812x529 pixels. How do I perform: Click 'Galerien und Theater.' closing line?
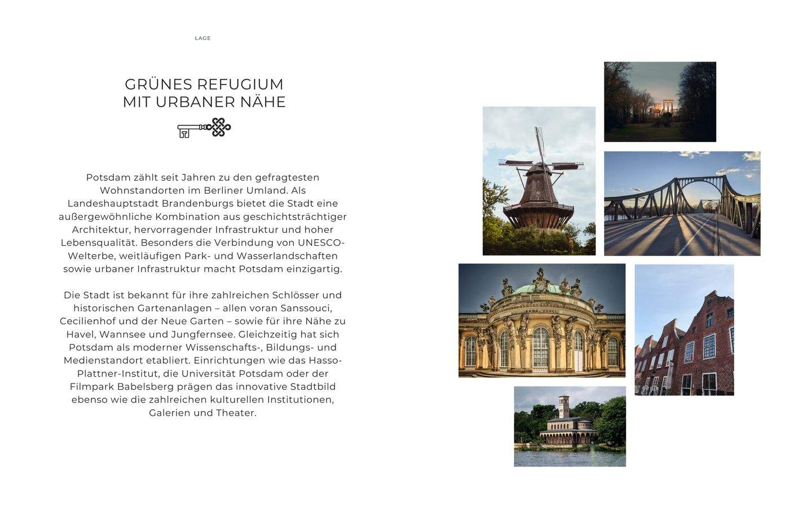pos(202,413)
